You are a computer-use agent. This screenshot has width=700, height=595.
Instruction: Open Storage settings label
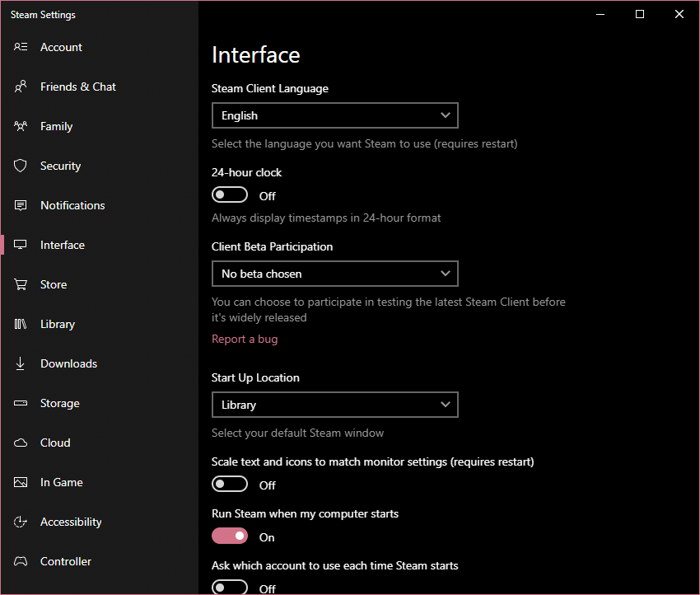60,403
